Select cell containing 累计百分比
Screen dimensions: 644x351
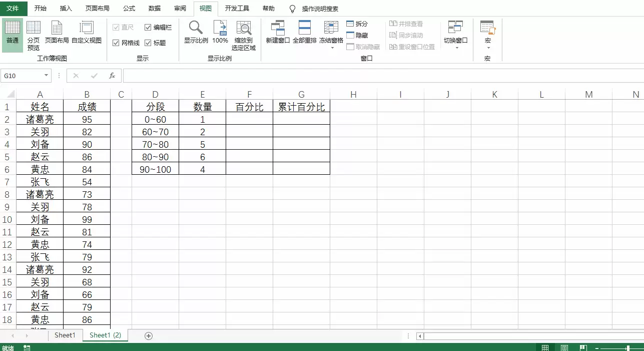pyautogui.click(x=301, y=107)
